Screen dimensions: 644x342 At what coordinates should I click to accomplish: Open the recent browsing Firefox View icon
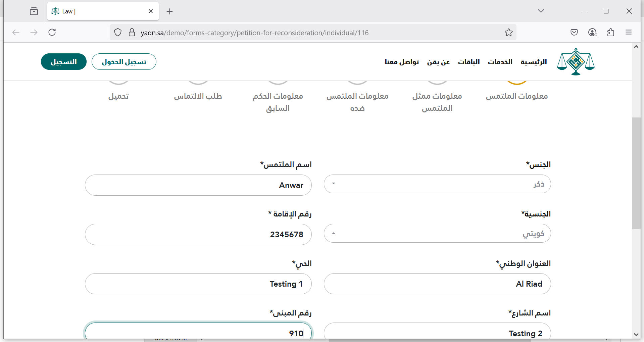point(34,11)
